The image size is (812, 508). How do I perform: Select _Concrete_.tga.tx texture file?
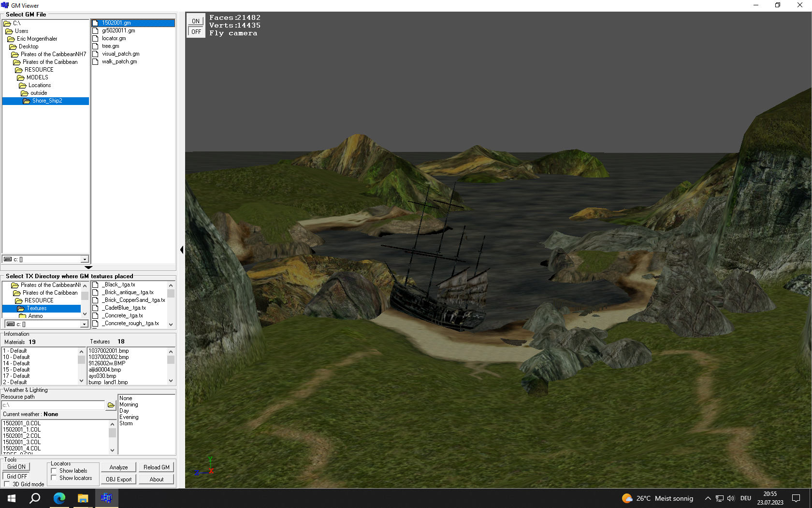[x=122, y=315]
